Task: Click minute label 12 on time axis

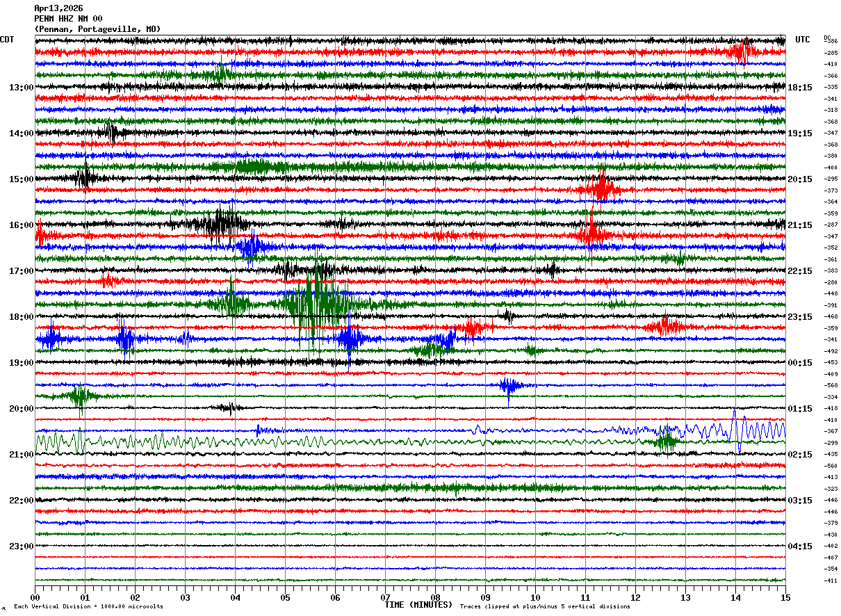Action: [x=635, y=597]
